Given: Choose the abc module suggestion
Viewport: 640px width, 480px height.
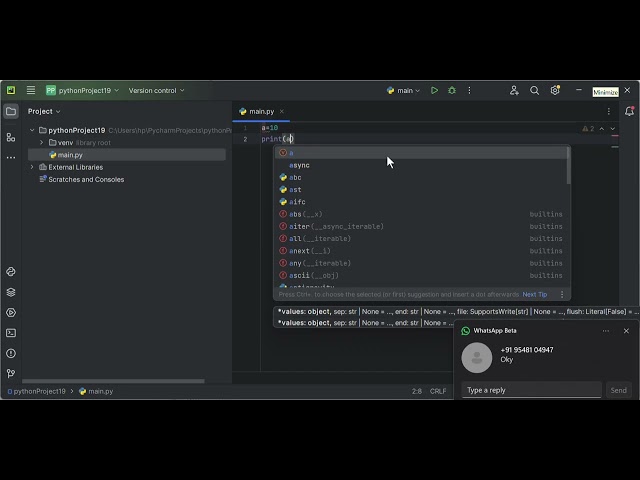Looking at the screenshot, I should point(422,178).
